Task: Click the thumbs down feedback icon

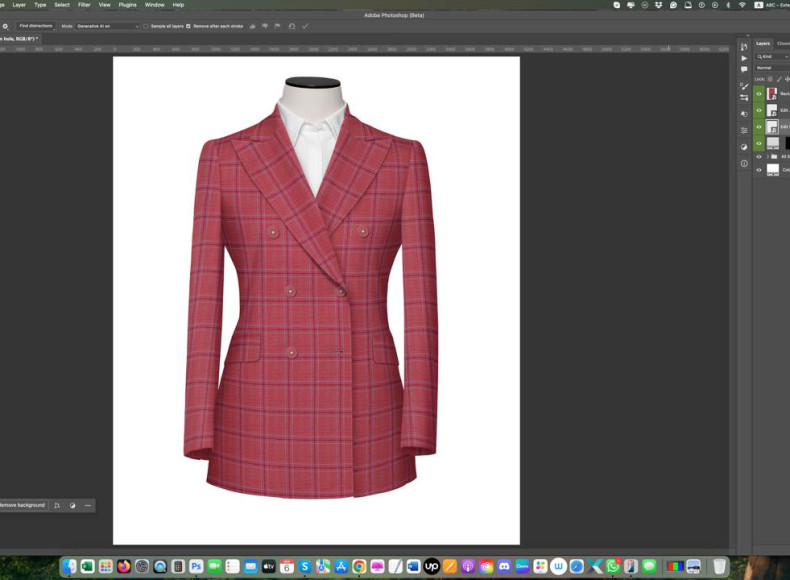Action: 265,26
